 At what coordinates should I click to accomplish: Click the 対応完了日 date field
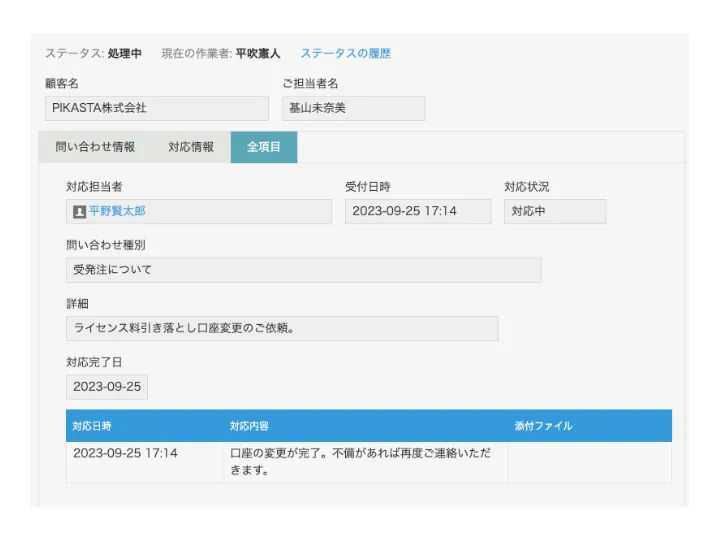[107, 387]
